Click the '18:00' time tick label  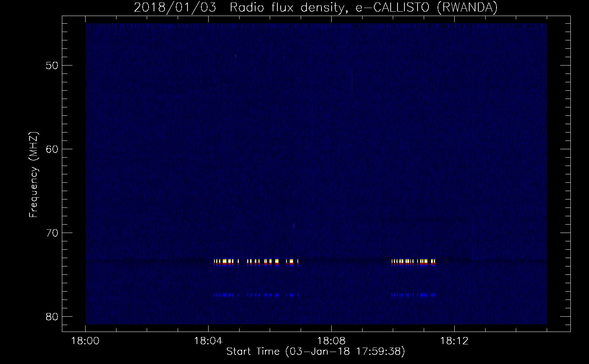[86, 341]
